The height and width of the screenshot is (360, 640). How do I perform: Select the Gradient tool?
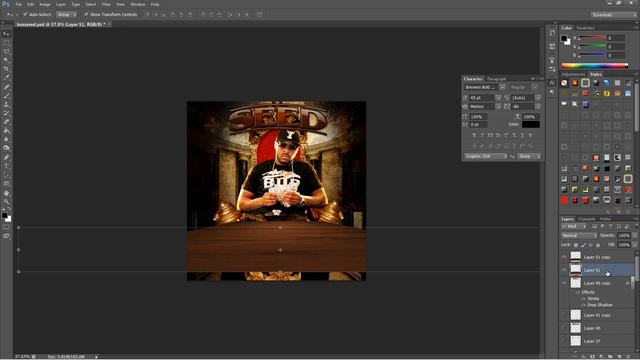pyautogui.click(x=7, y=131)
